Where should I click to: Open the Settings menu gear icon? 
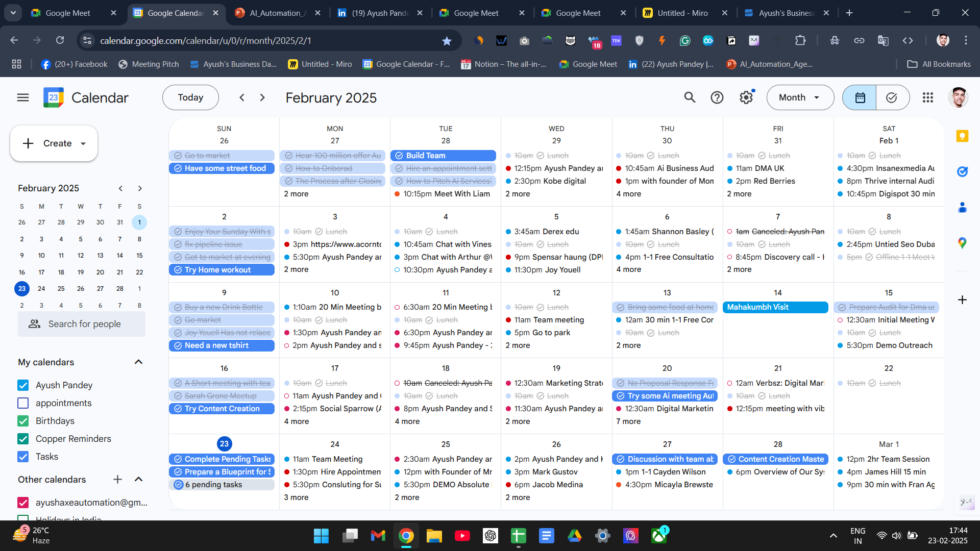[746, 97]
